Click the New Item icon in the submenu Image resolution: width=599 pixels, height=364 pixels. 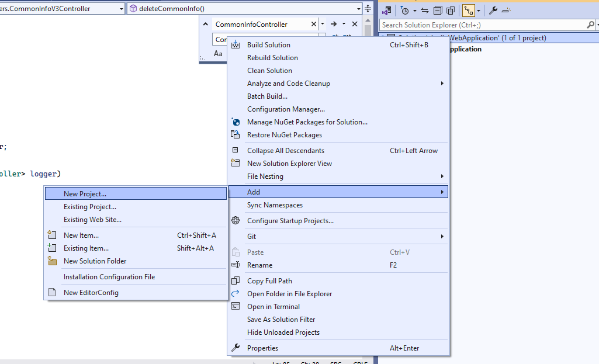tap(53, 235)
